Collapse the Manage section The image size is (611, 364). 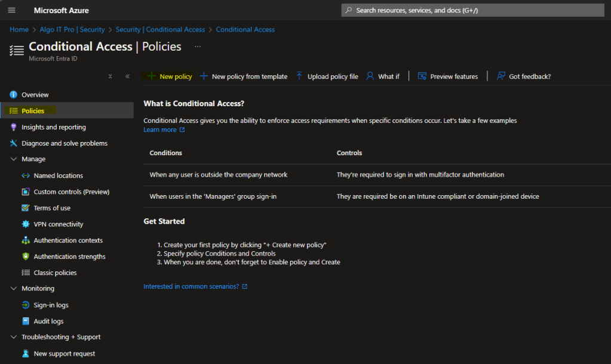click(14, 159)
